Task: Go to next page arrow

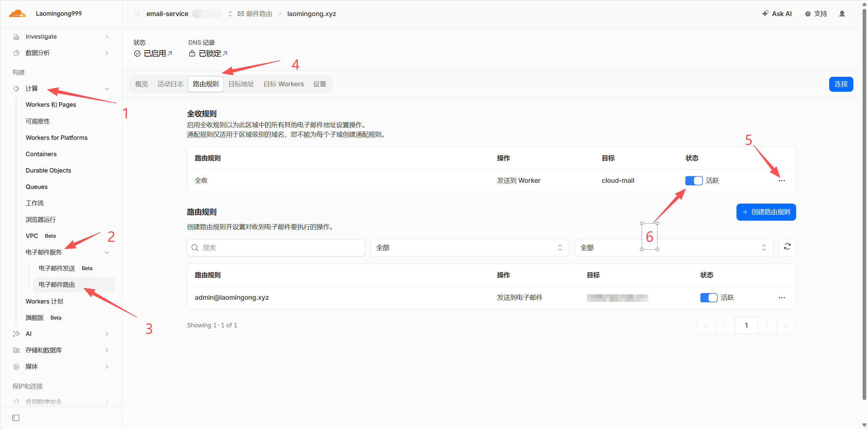Action: pos(767,325)
